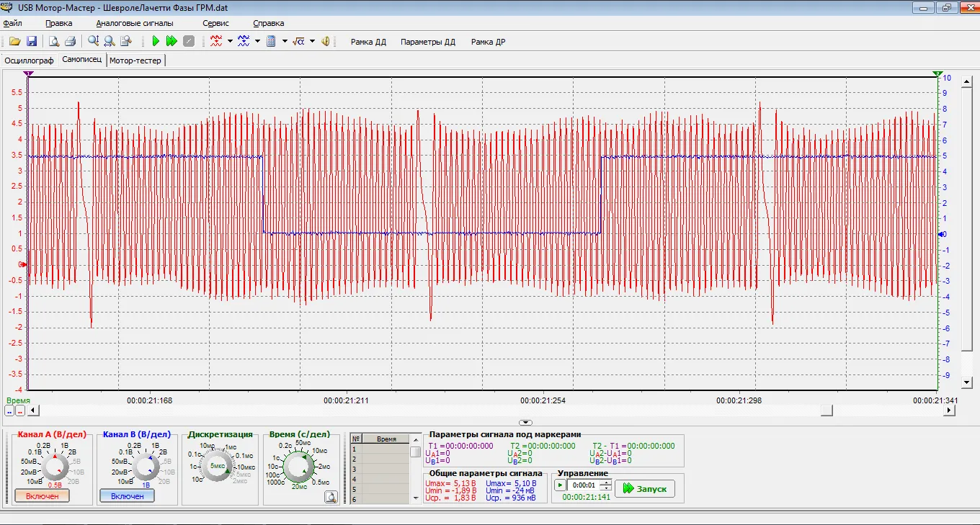The image size is (980, 525).
Task: Click the Параметры ДД toolbar button
Action: tap(428, 42)
